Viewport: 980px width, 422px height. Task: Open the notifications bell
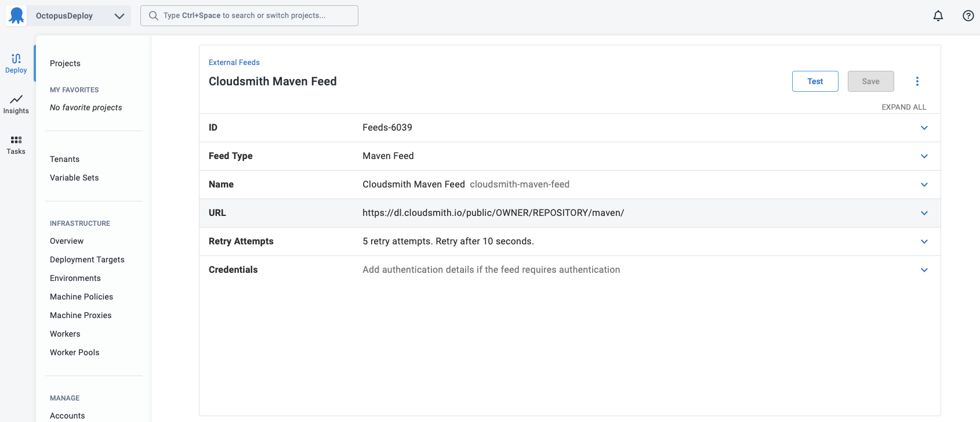938,16
